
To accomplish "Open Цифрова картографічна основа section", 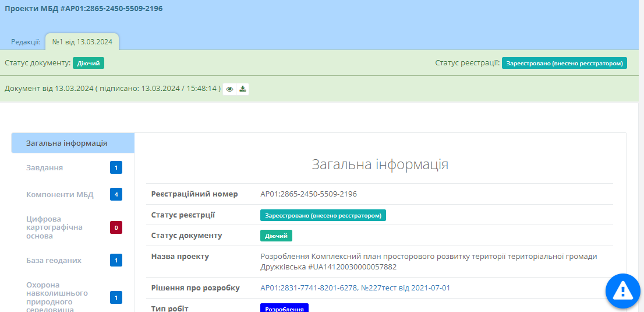I will [x=54, y=227].
